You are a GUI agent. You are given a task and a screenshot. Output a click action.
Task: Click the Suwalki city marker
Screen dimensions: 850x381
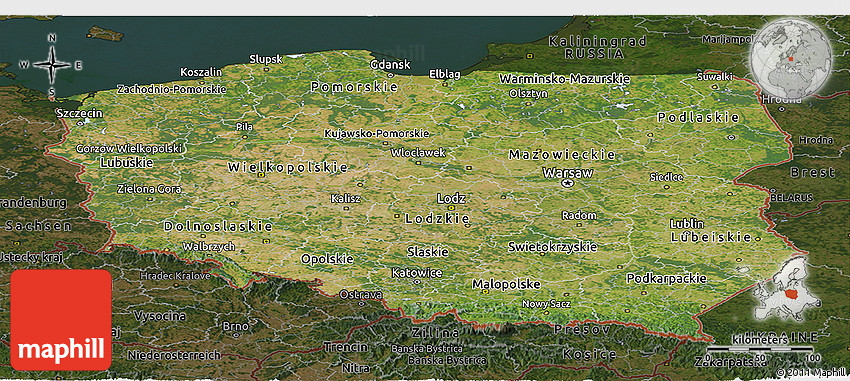pyautogui.click(x=714, y=87)
